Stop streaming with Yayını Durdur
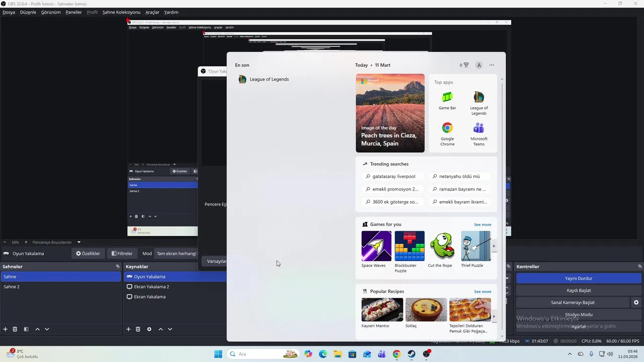This screenshot has width=644, height=362. point(579,279)
